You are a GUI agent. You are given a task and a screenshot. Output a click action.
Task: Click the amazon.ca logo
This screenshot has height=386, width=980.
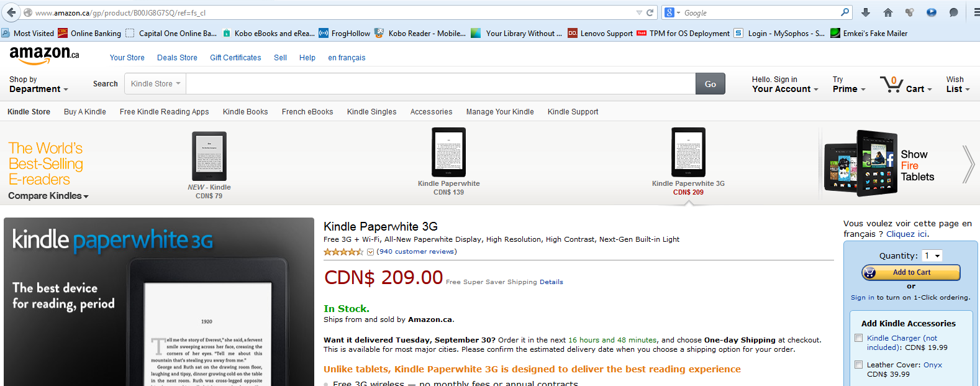44,55
